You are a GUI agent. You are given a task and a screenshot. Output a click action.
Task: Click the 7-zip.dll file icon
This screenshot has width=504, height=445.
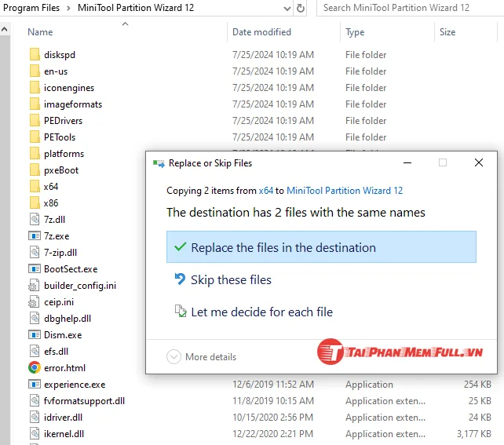tap(35, 252)
